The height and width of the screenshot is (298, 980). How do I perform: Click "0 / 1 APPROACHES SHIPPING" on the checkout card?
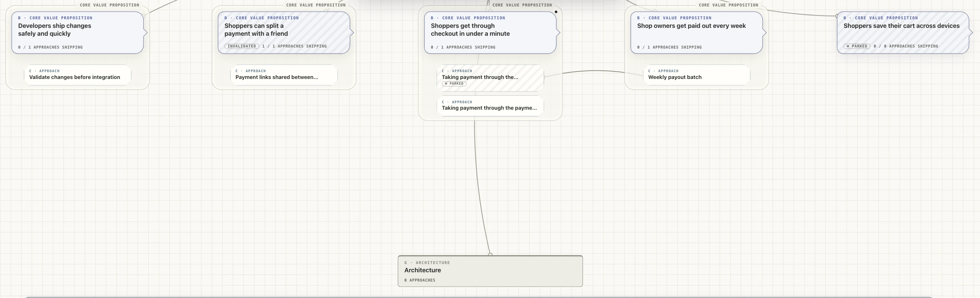463,47
